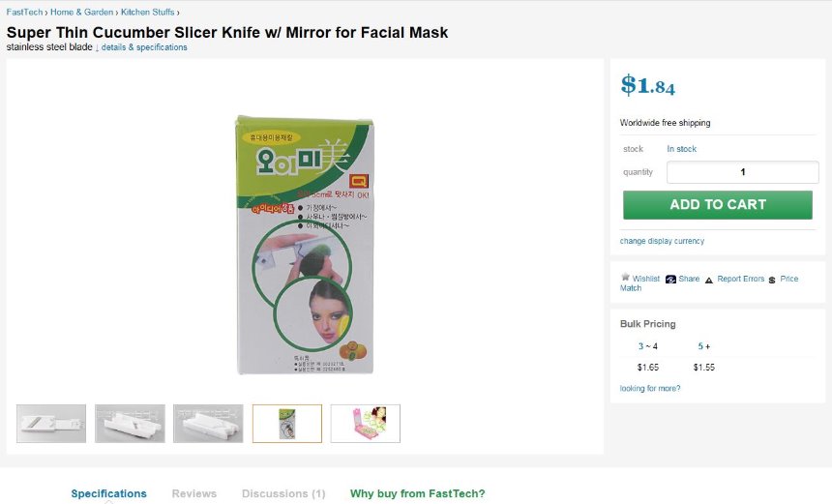Viewport: 832px width, 504px height.
Task: Click the Price Match dollar icon
Action: click(772, 279)
